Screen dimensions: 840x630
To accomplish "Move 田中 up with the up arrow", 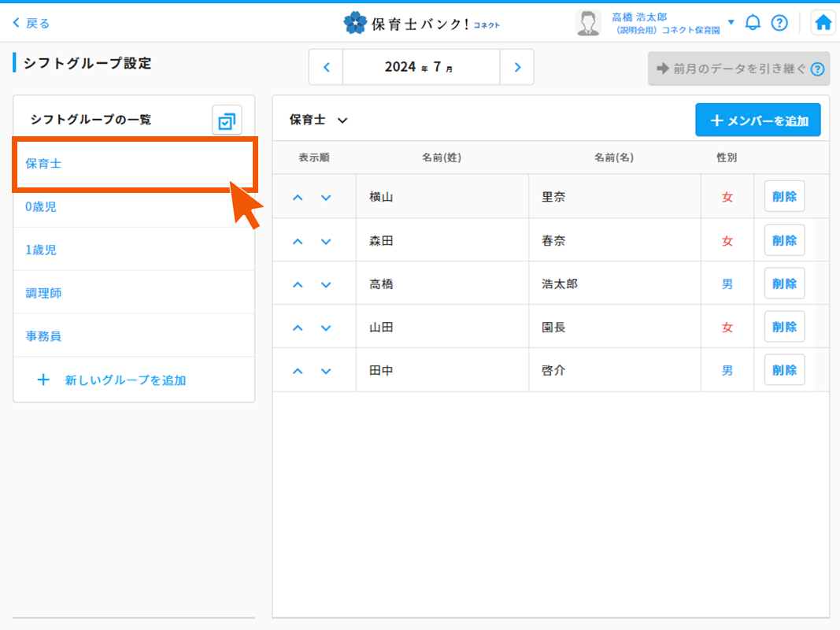I will [x=298, y=369].
